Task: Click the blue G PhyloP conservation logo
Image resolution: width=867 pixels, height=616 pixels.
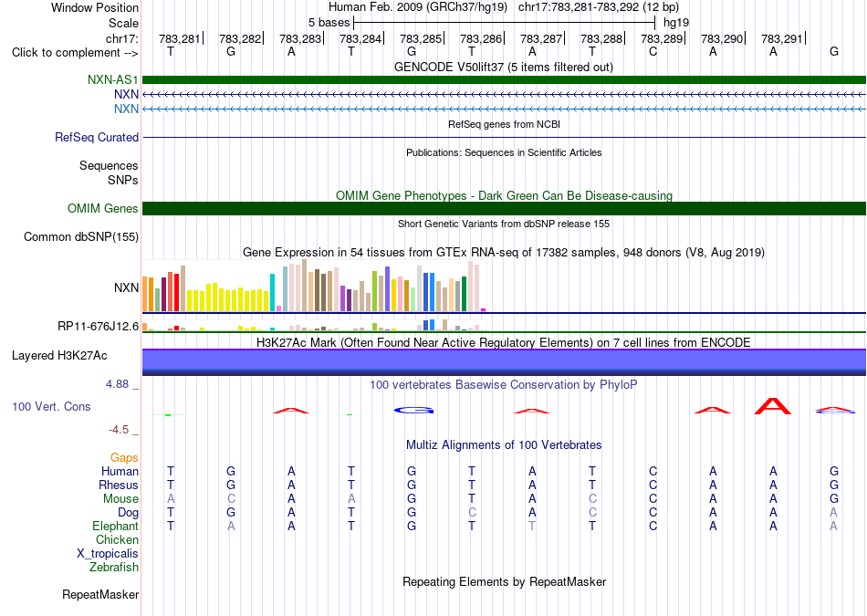Action: [x=413, y=411]
